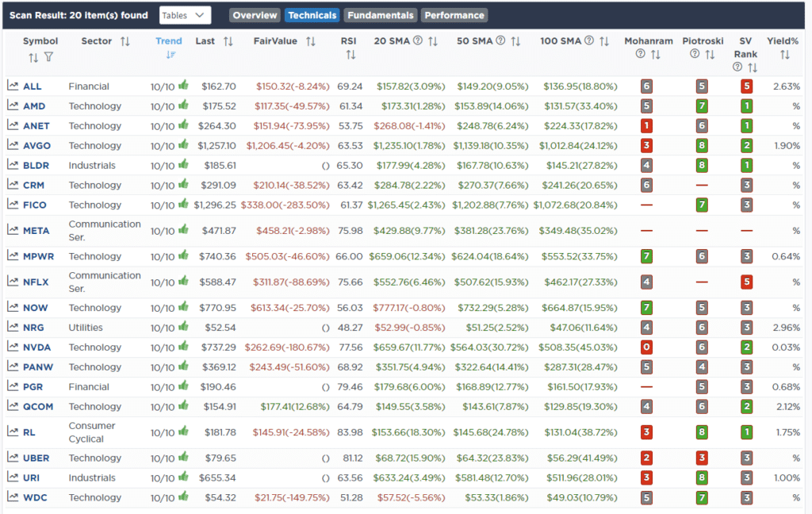Open the chart icon for ALL
Screen dimensions: 812x514
coord(13,86)
